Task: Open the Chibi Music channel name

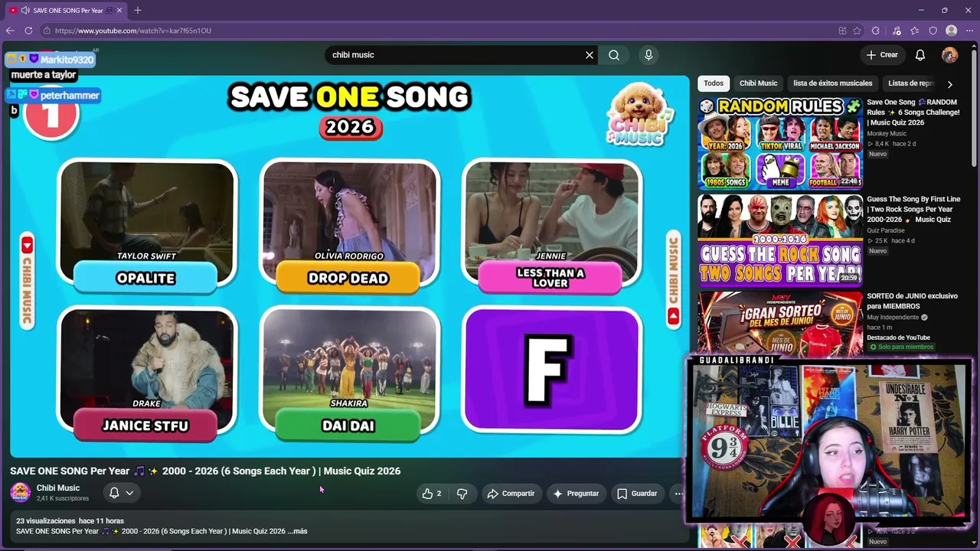Action: [58, 488]
